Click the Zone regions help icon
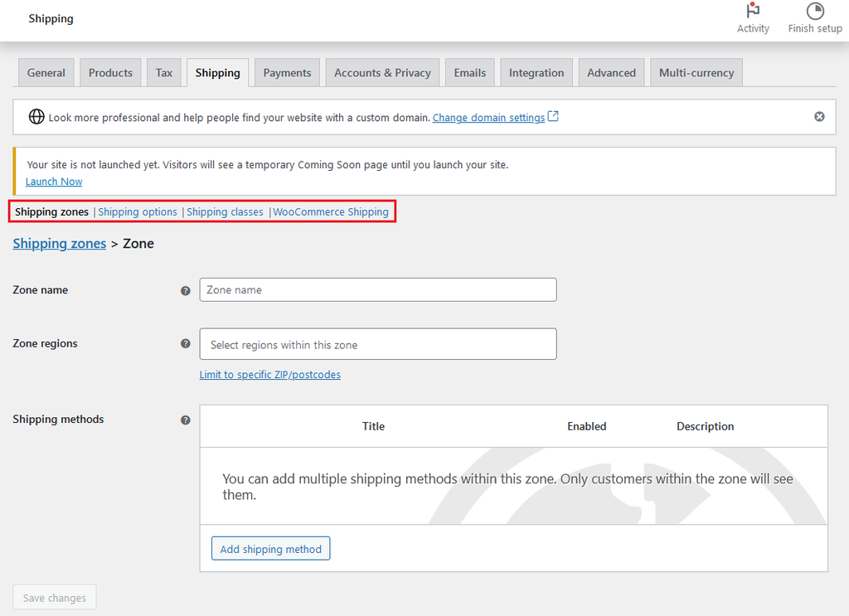The image size is (849, 616). 186,344
